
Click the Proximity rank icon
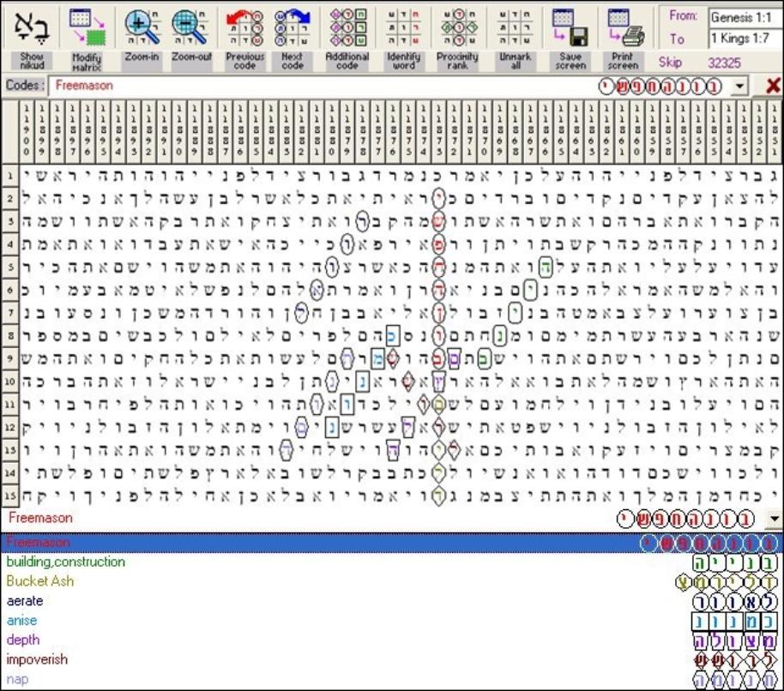point(457,27)
